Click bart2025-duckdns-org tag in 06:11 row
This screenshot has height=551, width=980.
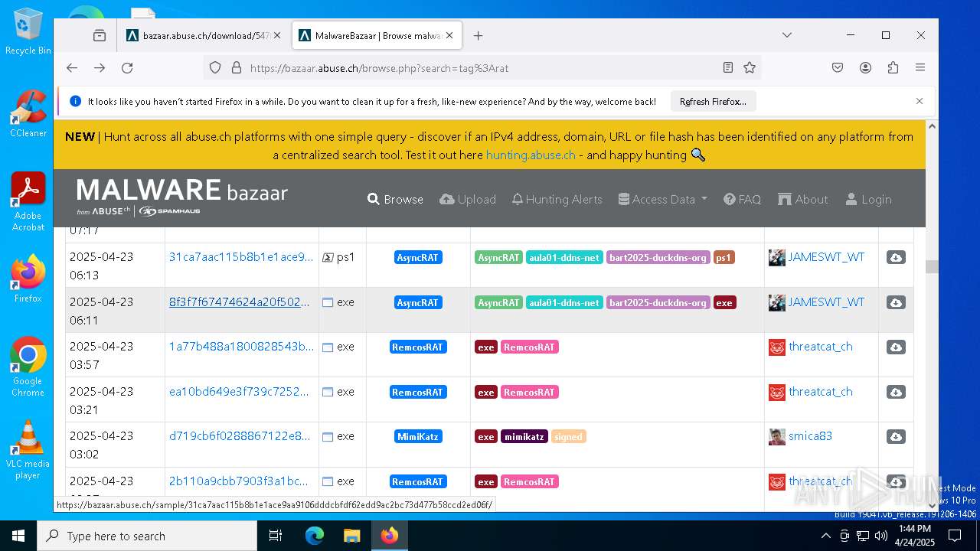click(x=658, y=303)
